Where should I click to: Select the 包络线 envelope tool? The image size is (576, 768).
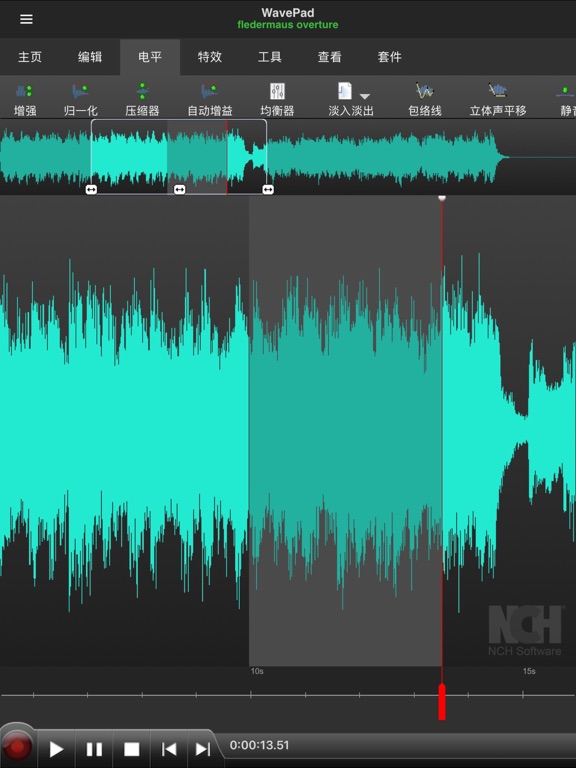425,100
